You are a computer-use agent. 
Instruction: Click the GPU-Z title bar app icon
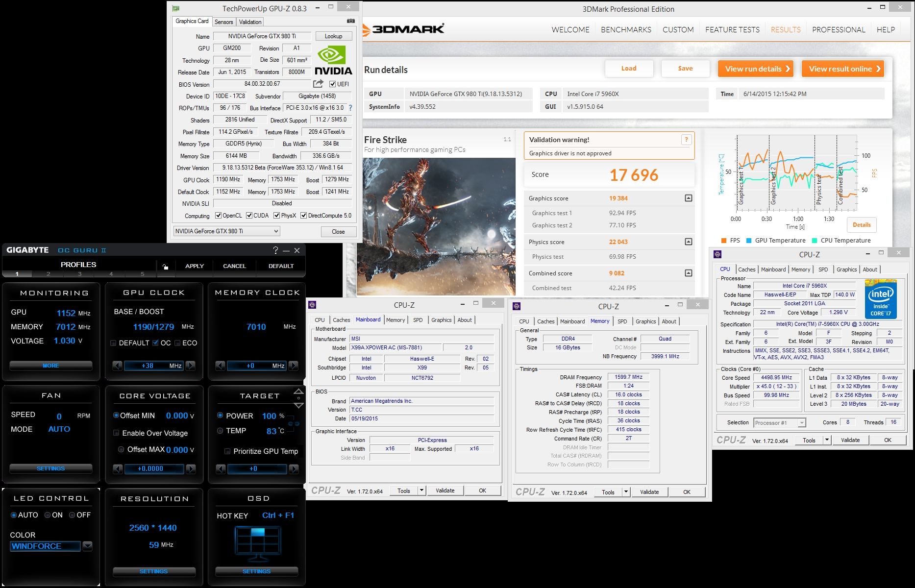coord(176,8)
